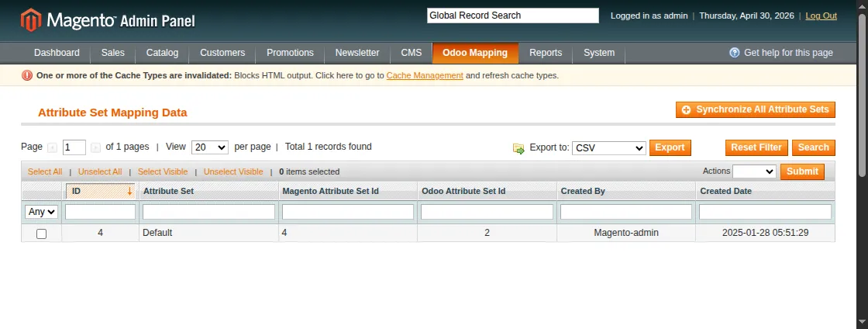This screenshot has width=868, height=329.
Task: Click the Reset Filter button
Action: click(756, 148)
